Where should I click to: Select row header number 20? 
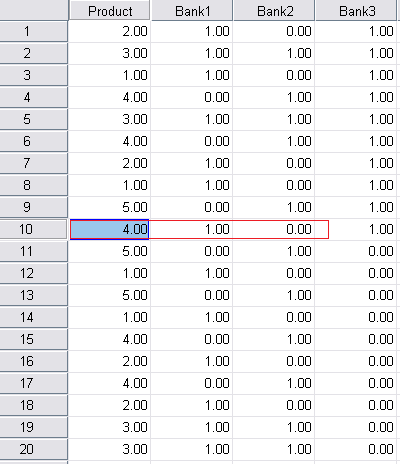33,449
